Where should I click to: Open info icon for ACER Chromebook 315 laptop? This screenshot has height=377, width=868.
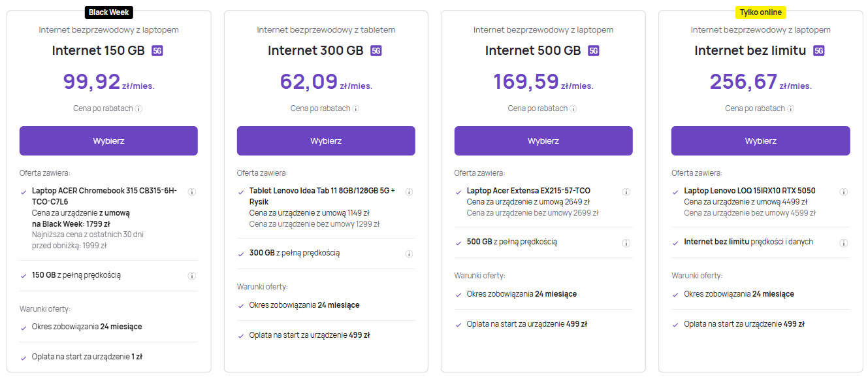coord(192,191)
